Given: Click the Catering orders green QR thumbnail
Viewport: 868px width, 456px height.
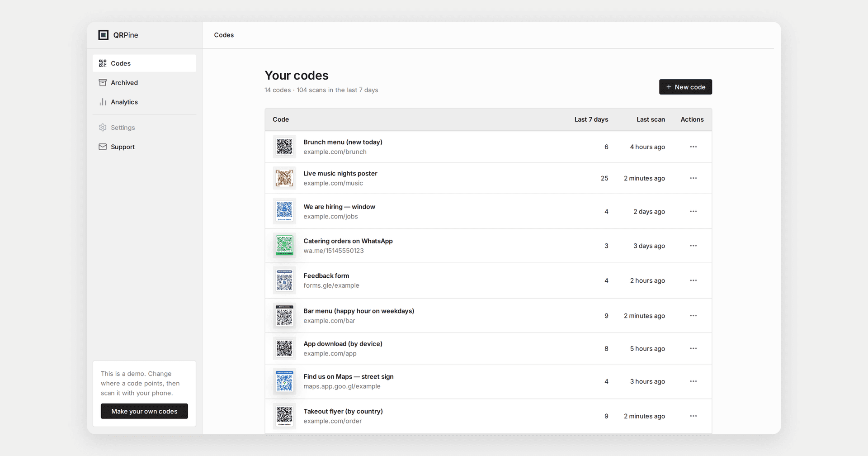Looking at the screenshot, I should 284,246.
